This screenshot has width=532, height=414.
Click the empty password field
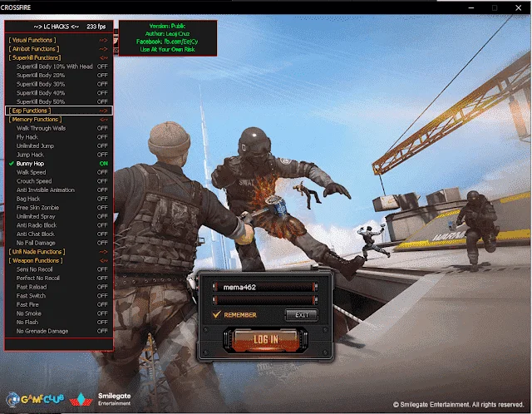(x=265, y=300)
